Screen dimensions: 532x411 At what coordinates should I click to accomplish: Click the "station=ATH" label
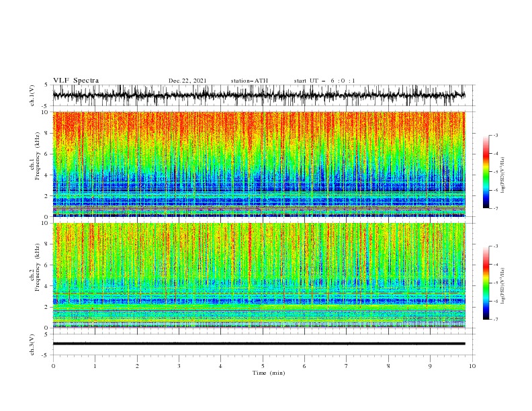(249, 81)
